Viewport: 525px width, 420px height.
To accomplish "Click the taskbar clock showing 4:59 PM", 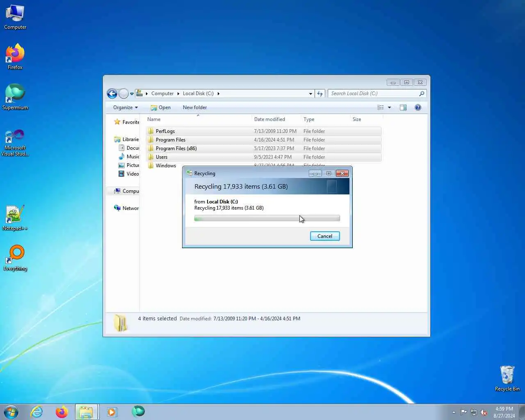I will pos(504,412).
